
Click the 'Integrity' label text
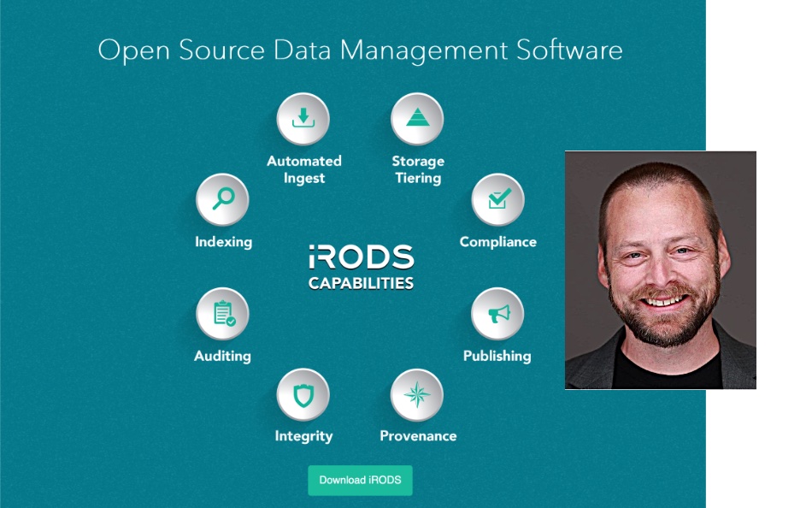click(x=304, y=436)
